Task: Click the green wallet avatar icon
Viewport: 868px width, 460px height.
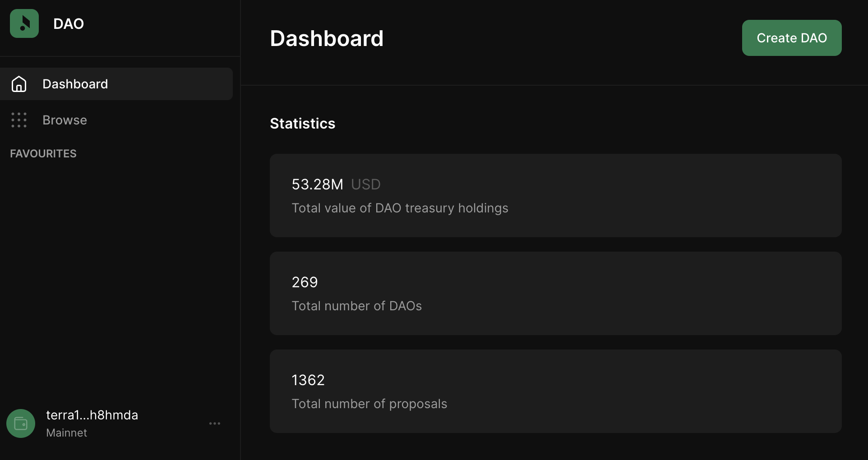Action: click(21, 423)
